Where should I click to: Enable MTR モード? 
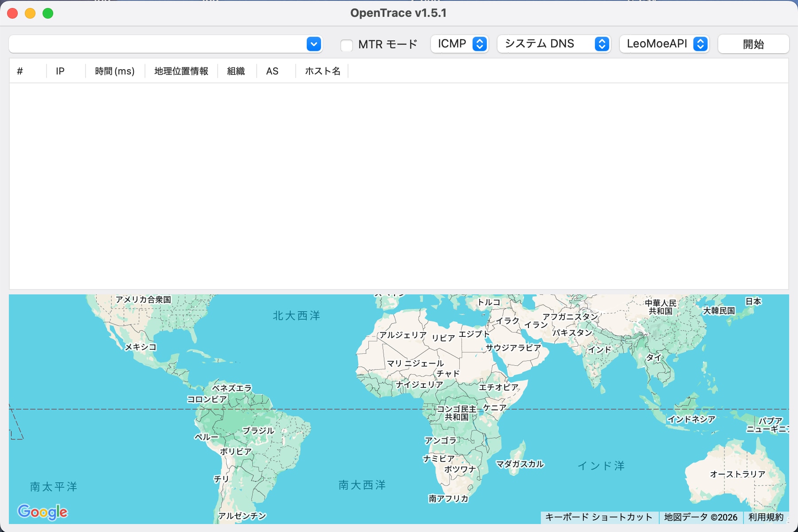coord(347,45)
